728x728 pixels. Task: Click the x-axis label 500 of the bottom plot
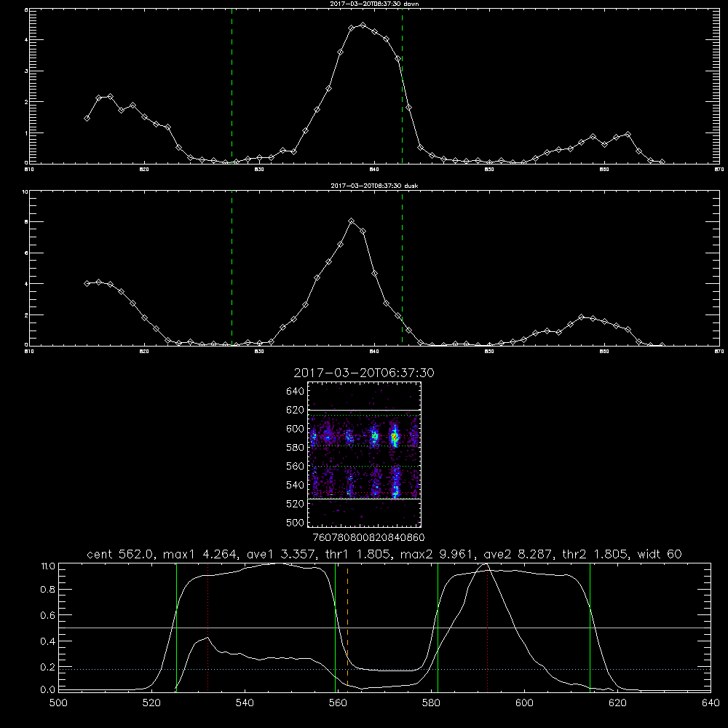tap(58, 703)
